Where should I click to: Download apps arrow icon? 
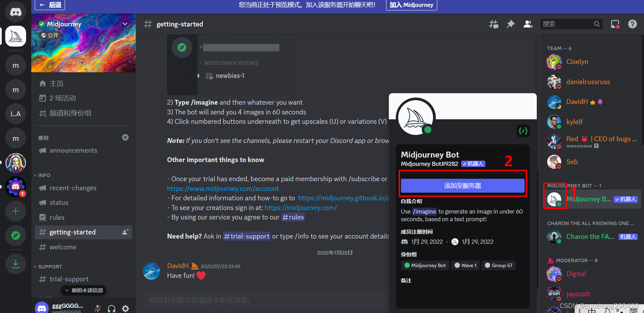tap(16, 264)
